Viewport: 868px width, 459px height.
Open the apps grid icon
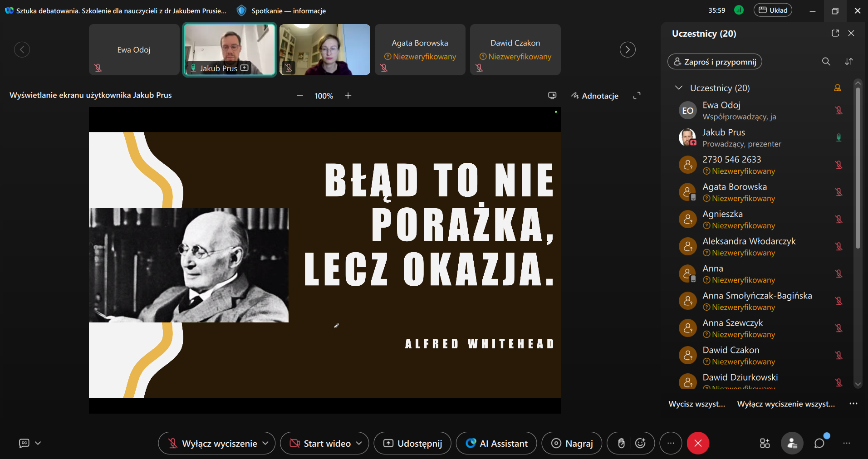[x=765, y=443]
